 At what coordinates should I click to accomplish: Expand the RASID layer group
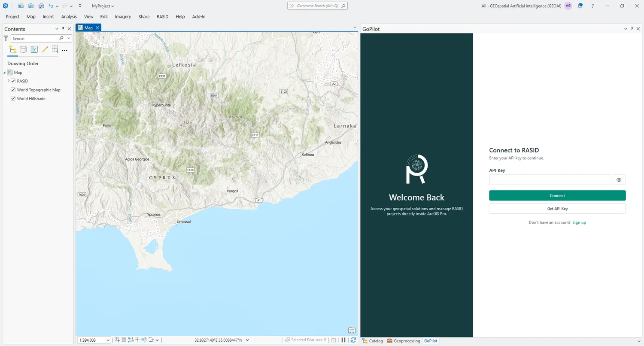(9, 81)
